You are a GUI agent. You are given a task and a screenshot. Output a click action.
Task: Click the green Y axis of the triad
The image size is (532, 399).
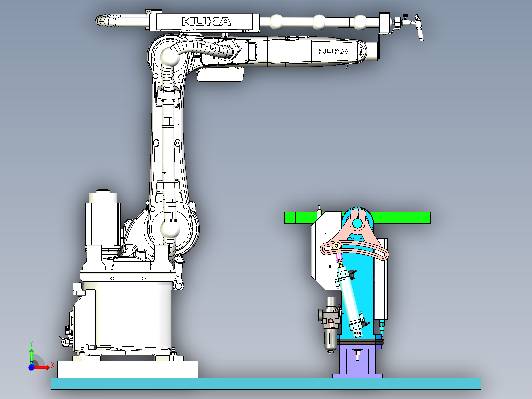pos(31,356)
